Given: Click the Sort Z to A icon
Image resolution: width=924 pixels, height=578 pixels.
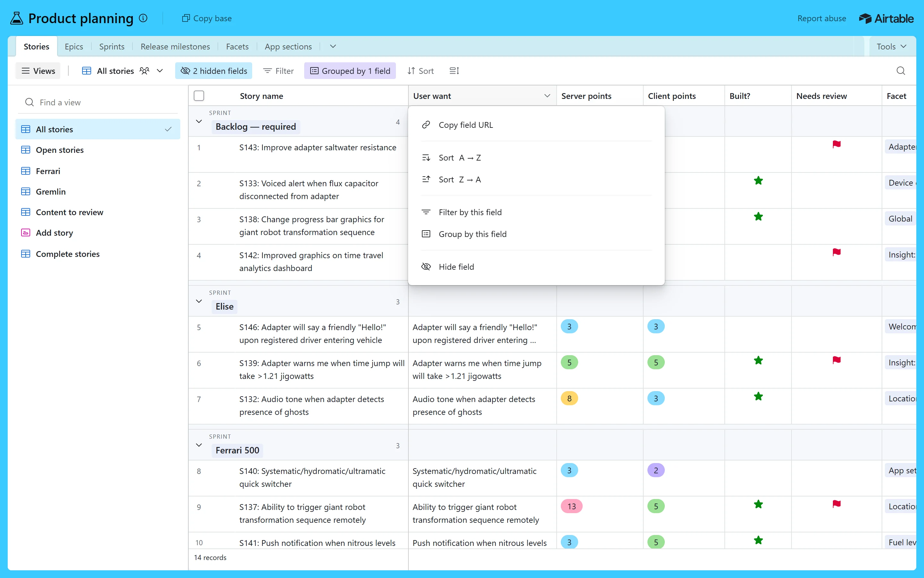Looking at the screenshot, I should pos(426,179).
